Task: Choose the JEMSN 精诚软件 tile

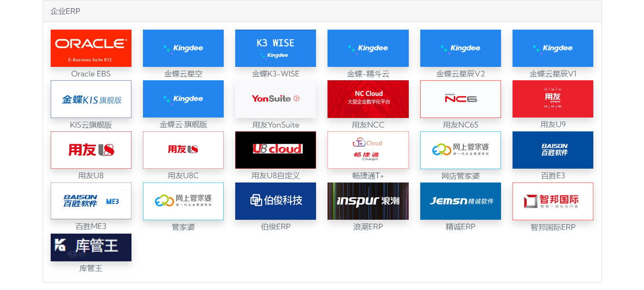Action: [460, 201]
